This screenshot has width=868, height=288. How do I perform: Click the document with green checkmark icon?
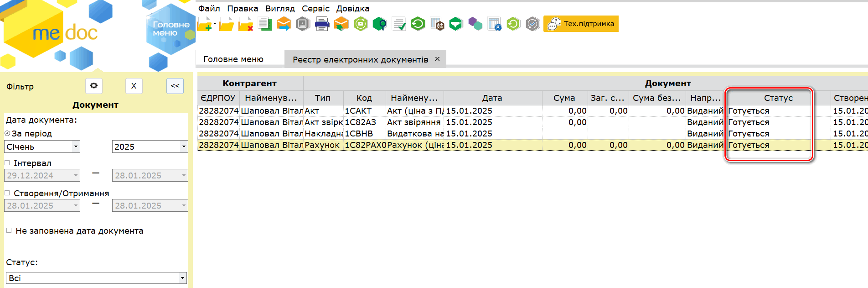click(x=399, y=24)
